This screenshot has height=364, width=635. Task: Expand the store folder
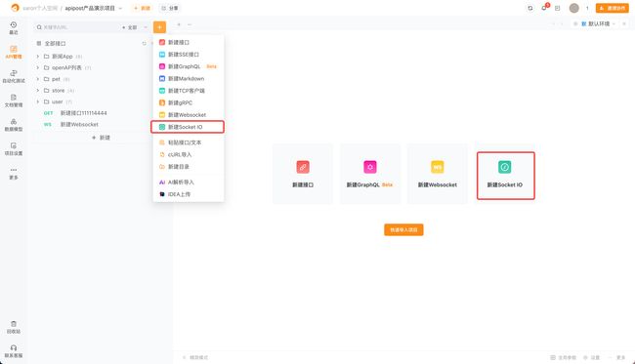point(38,90)
